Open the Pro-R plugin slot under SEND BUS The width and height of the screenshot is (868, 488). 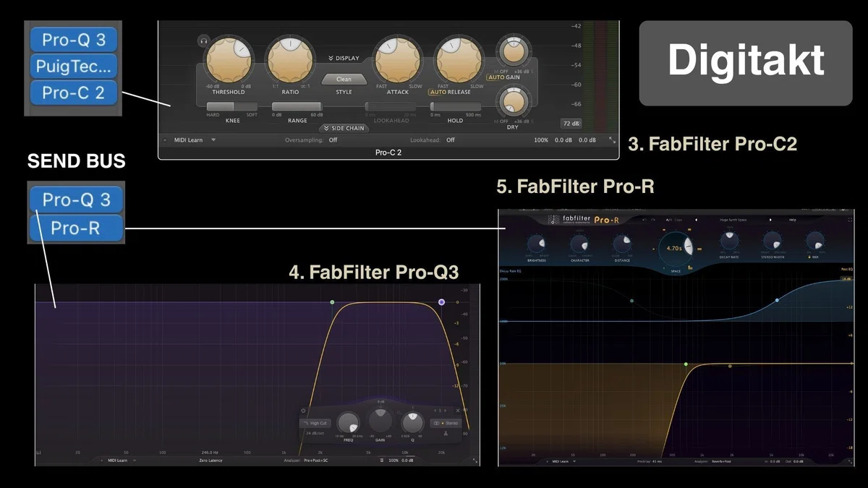pos(76,228)
